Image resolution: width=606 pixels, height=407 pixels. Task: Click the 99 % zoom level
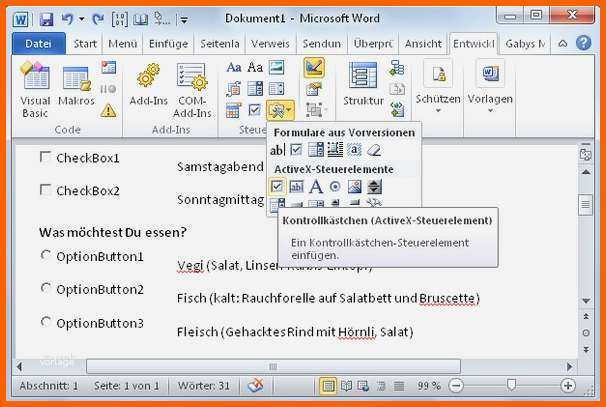[429, 386]
